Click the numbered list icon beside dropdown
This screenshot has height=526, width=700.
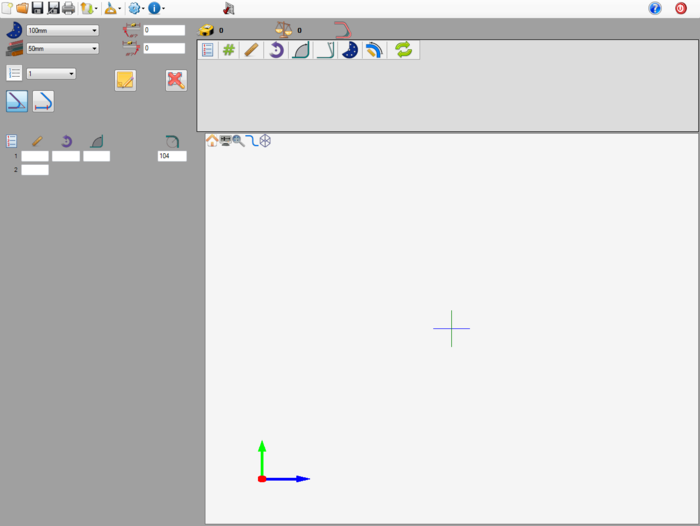click(14, 73)
